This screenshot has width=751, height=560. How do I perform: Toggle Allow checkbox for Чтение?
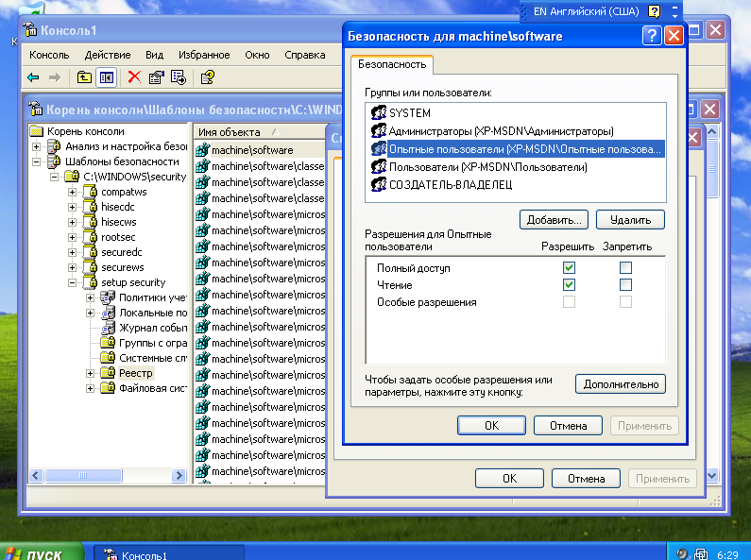click(x=569, y=285)
